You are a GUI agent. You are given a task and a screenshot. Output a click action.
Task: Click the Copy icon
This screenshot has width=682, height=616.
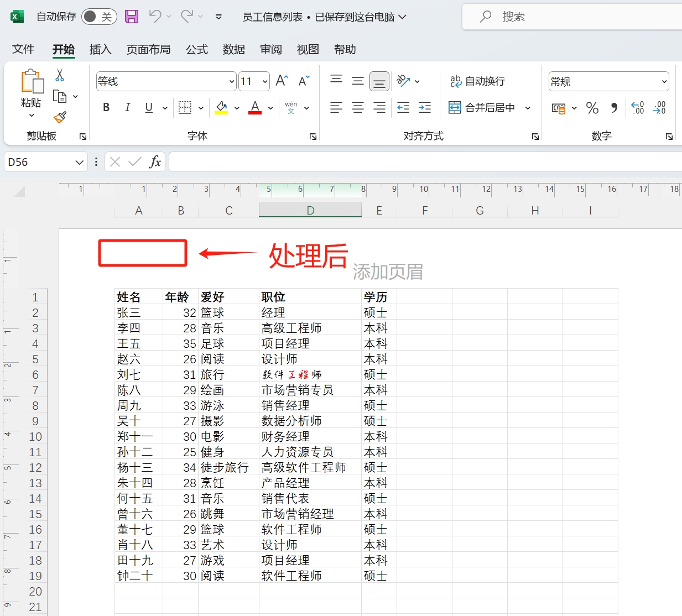coord(61,95)
